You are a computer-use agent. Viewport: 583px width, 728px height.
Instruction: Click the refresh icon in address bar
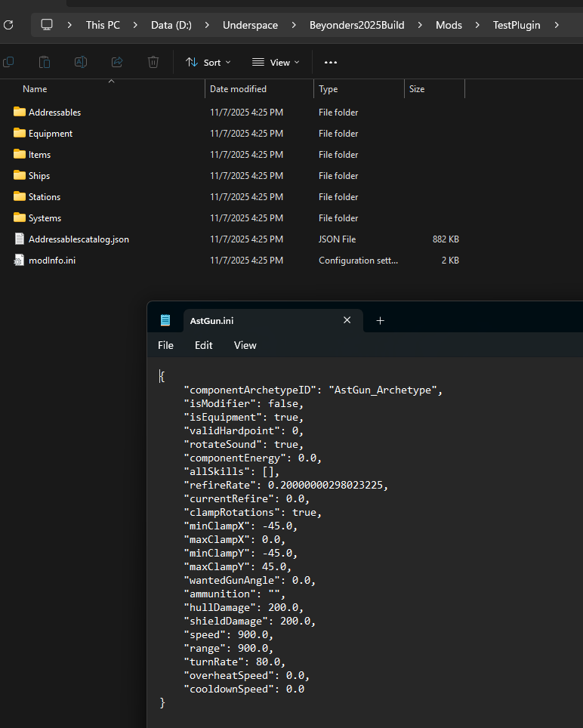pyautogui.click(x=8, y=25)
